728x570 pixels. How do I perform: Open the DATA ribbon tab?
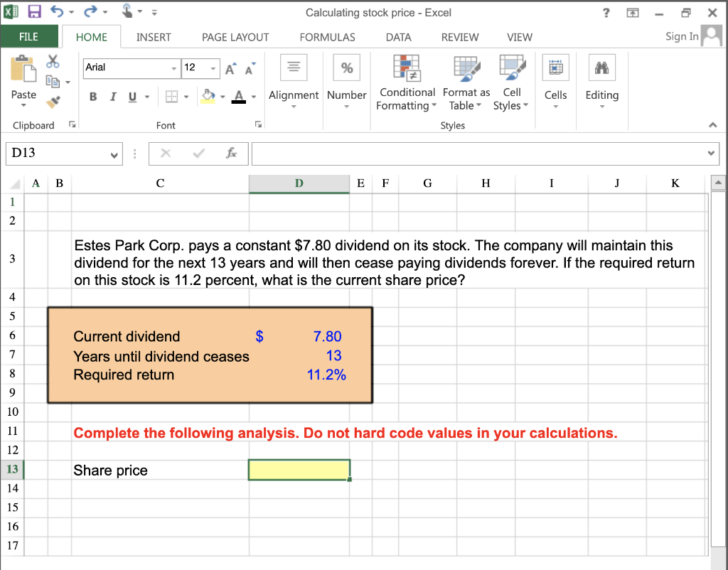coord(397,37)
